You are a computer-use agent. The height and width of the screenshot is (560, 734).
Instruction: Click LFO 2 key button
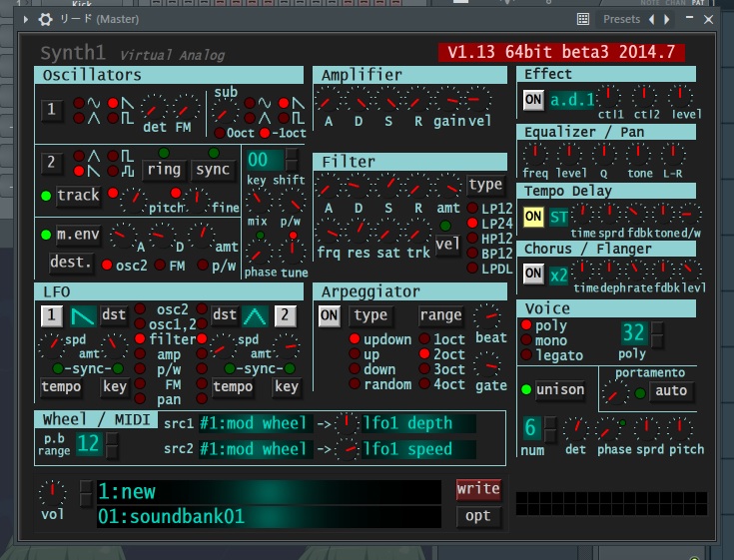pos(286,387)
